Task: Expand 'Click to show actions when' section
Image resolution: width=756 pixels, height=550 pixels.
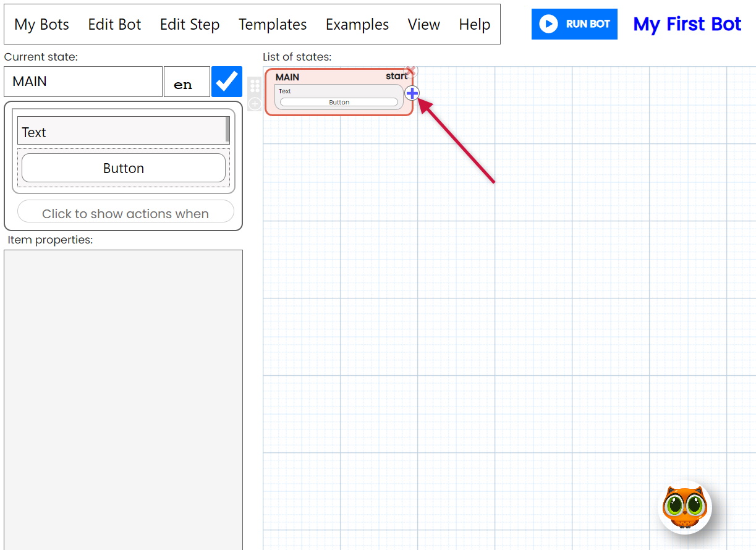Action: pyautogui.click(x=125, y=213)
